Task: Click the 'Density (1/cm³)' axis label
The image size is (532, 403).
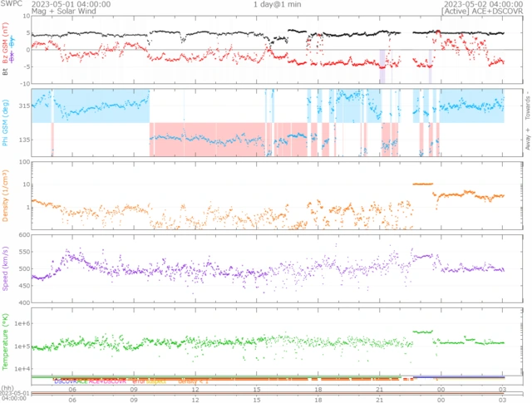Action: point(5,196)
